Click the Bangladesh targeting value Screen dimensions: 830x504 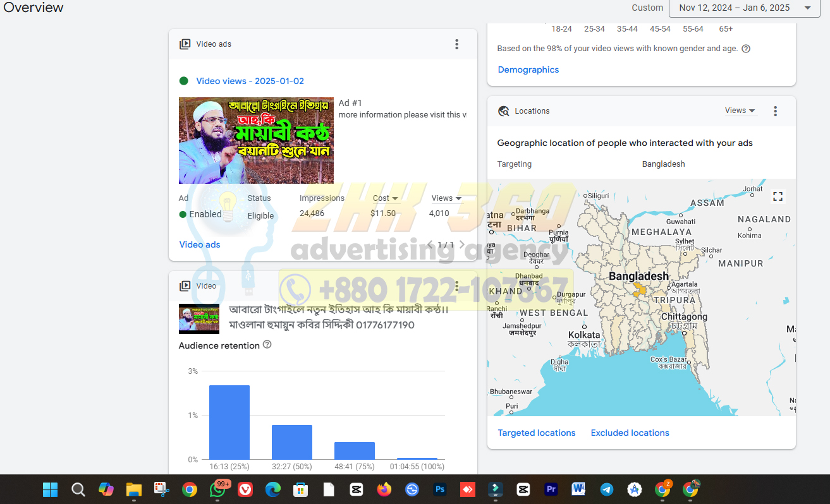(664, 164)
